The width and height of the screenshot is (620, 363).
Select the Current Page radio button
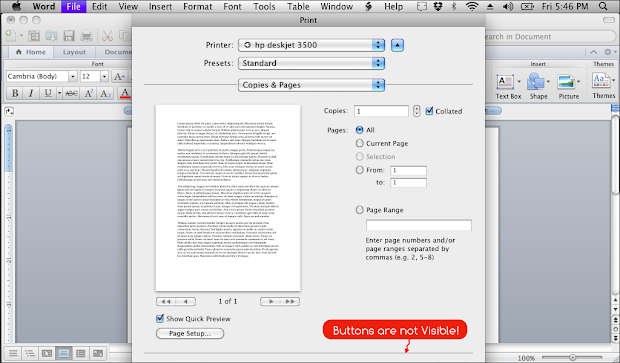click(x=359, y=143)
